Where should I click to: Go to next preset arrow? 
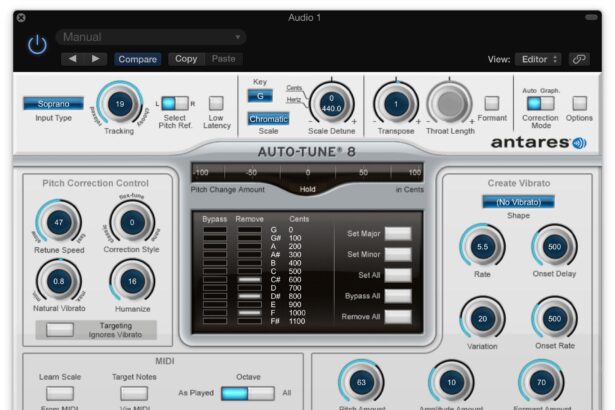[96, 59]
